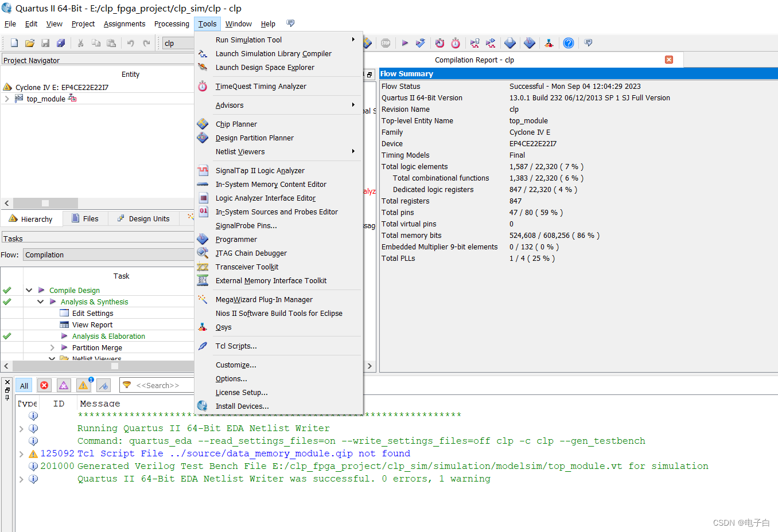Select the Analysis & Elaboration task

[x=108, y=336]
